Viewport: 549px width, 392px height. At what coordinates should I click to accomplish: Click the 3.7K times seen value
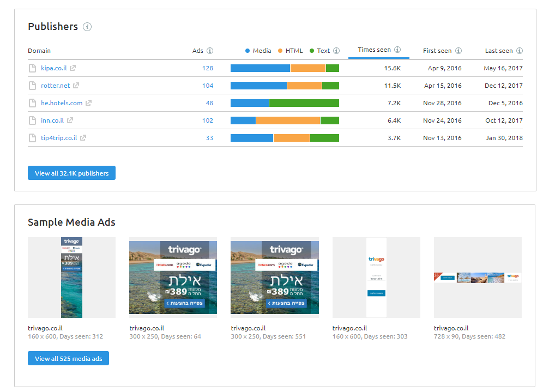[x=394, y=138]
